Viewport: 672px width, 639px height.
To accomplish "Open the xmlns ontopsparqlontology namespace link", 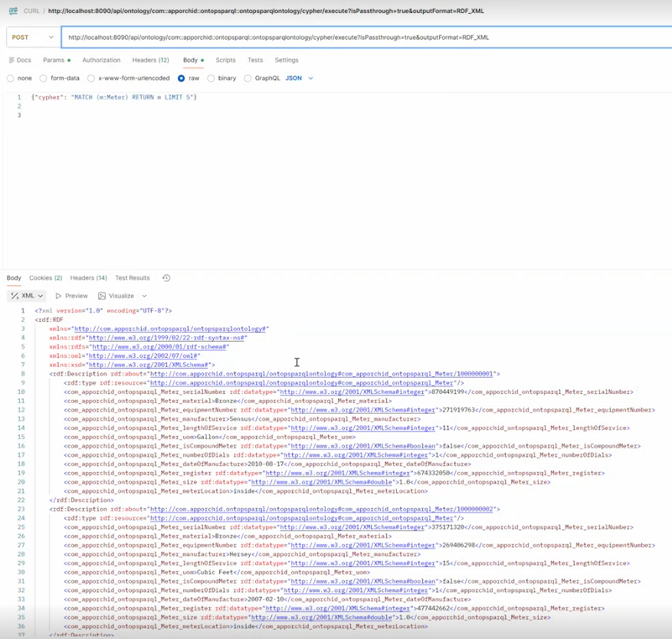I will click(171, 329).
